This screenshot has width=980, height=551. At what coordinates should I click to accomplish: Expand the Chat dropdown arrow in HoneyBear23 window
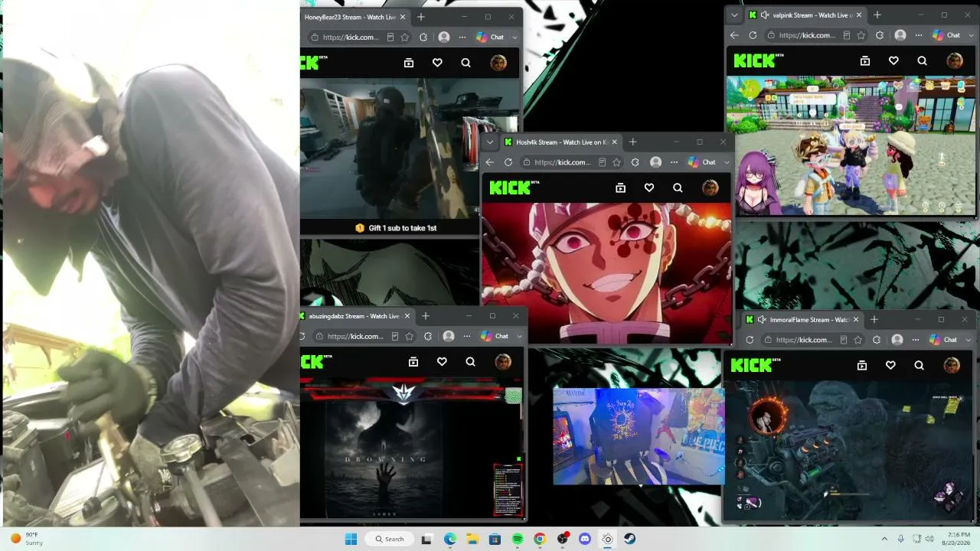click(514, 37)
